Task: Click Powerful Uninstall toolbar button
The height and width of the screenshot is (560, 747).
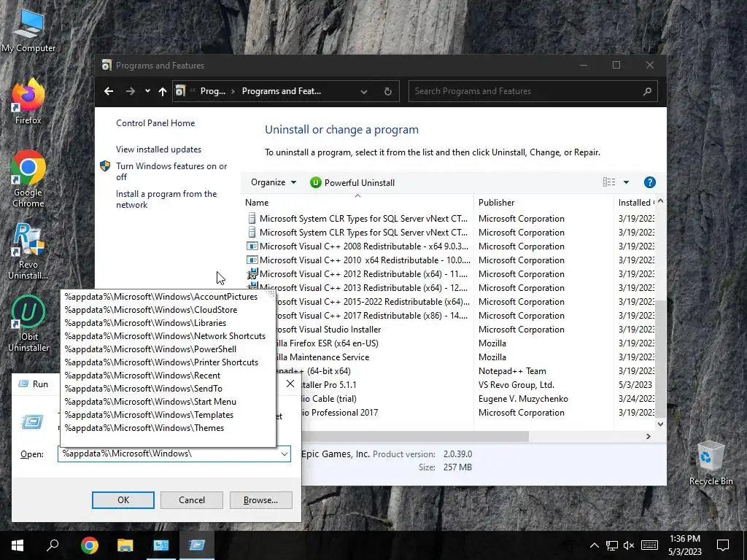Action: coord(352,182)
